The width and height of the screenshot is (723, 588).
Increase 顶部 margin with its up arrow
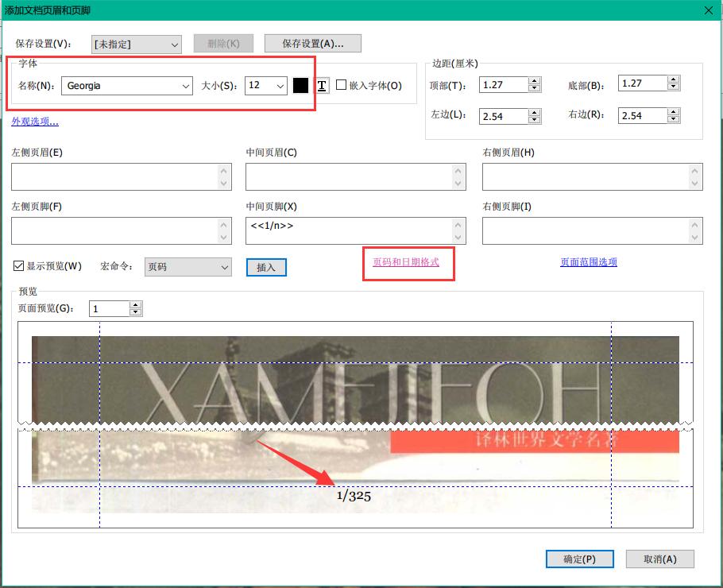coord(534,79)
